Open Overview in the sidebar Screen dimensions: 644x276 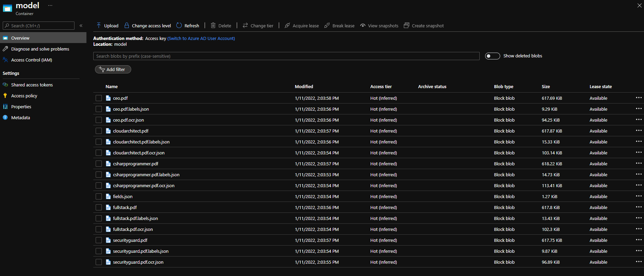(43, 38)
